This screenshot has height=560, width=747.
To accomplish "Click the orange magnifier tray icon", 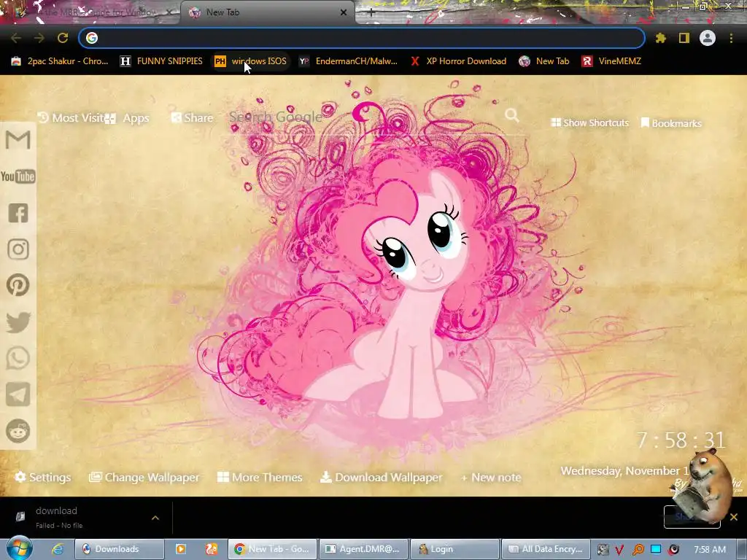I will [638, 550].
